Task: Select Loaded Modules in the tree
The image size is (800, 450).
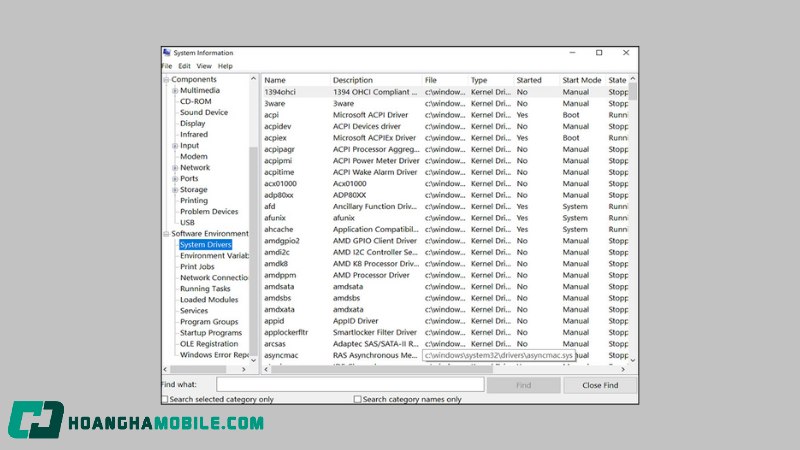Action: point(209,300)
